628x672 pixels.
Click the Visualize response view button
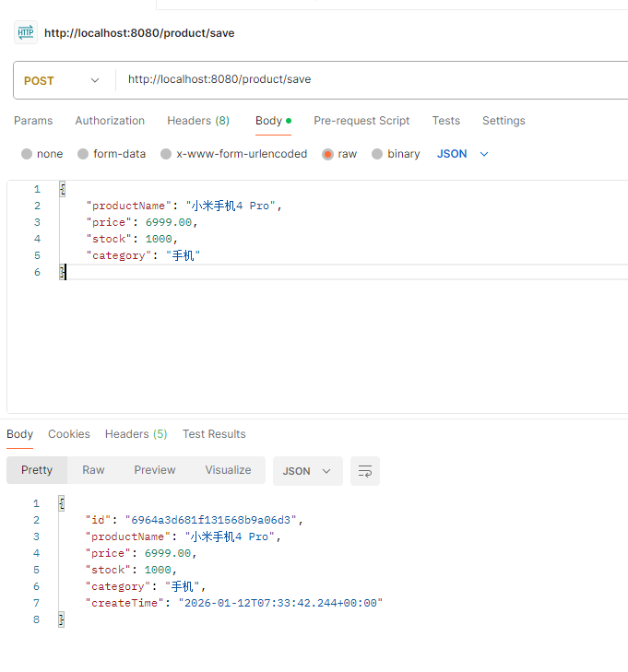coord(228,470)
